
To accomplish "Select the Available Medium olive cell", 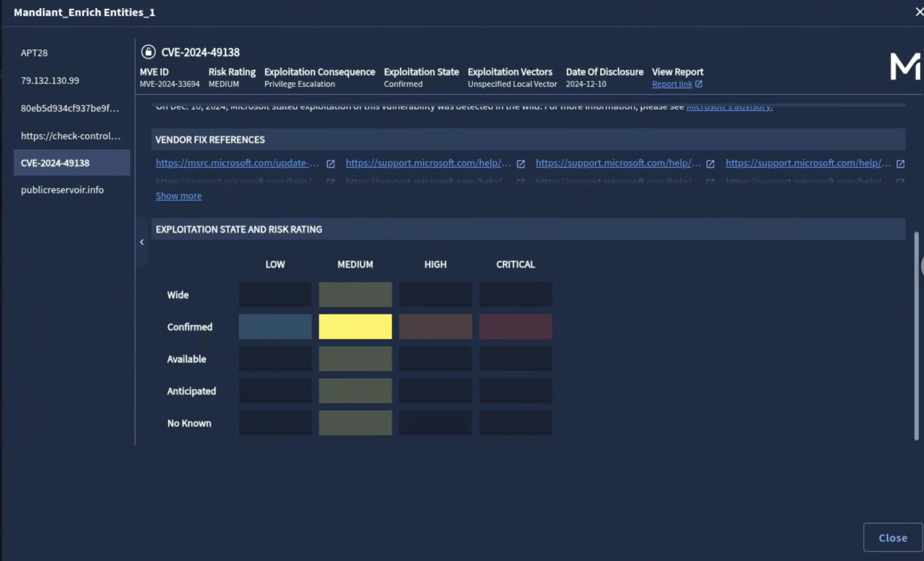I will tap(355, 359).
